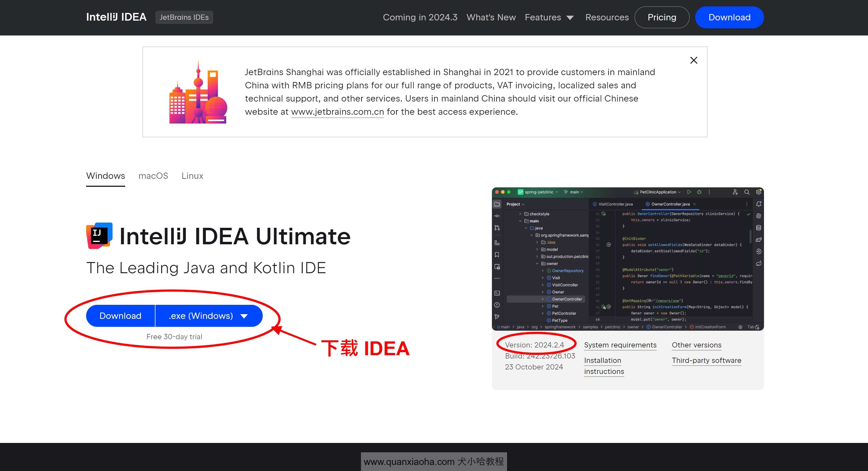This screenshot has height=471, width=868.
Task: Click the Version: 2024.2.4 text
Action: click(534, 345)
